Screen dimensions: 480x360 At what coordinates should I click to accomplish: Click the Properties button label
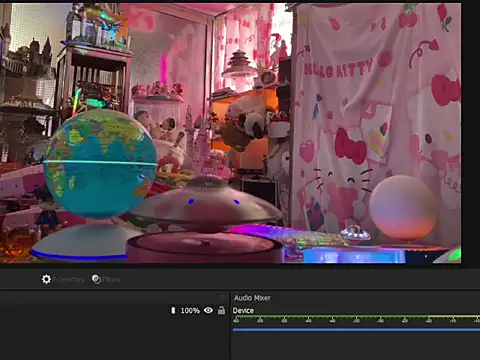coord(68,280)
